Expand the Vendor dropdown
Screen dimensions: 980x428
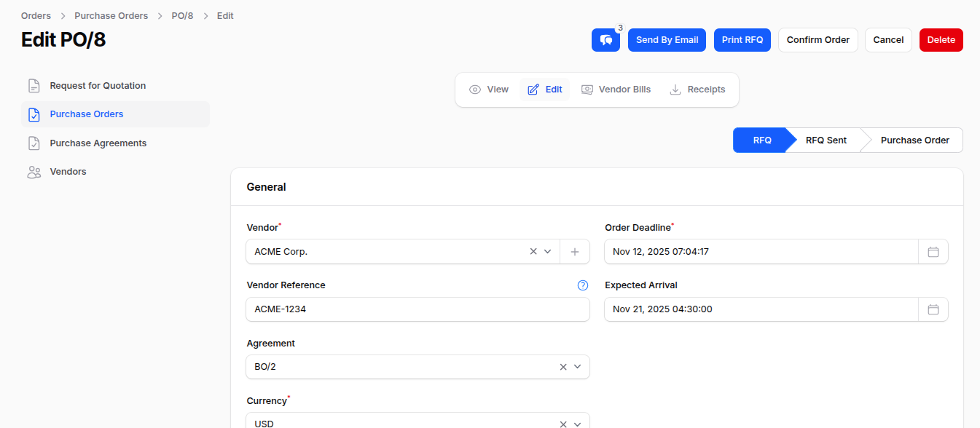coord(548,251)
